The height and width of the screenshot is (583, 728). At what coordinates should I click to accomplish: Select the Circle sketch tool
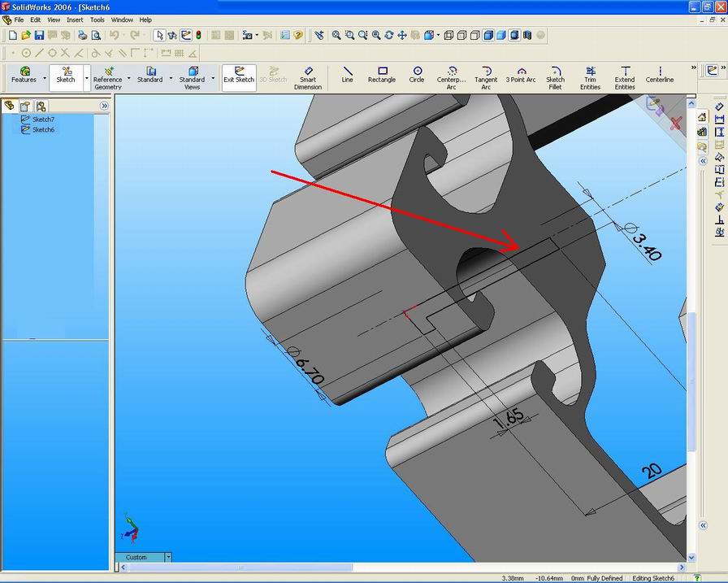pyautogui.click(x=416, y=75)
